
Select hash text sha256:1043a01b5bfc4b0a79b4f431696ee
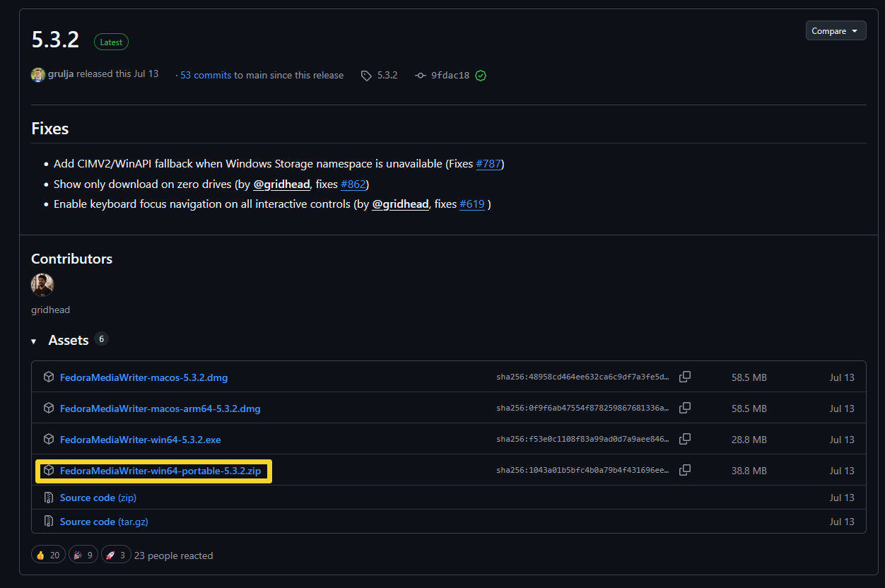pyautogui.click(x=582, y=471)
